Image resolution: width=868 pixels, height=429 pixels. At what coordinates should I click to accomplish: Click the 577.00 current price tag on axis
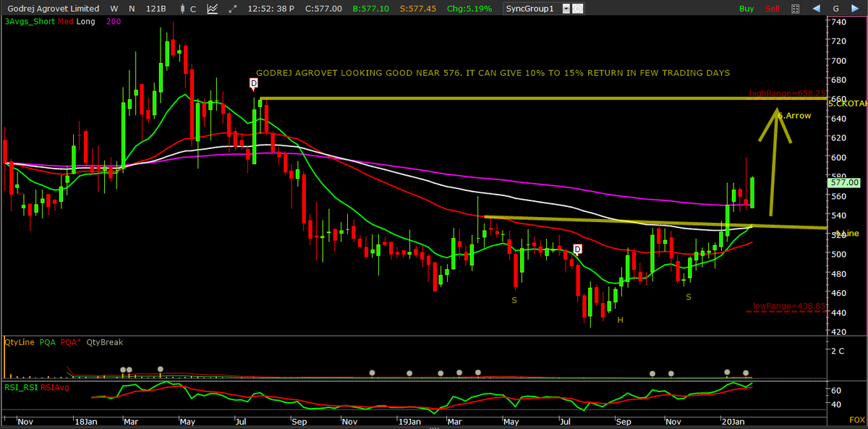(846, 183)
